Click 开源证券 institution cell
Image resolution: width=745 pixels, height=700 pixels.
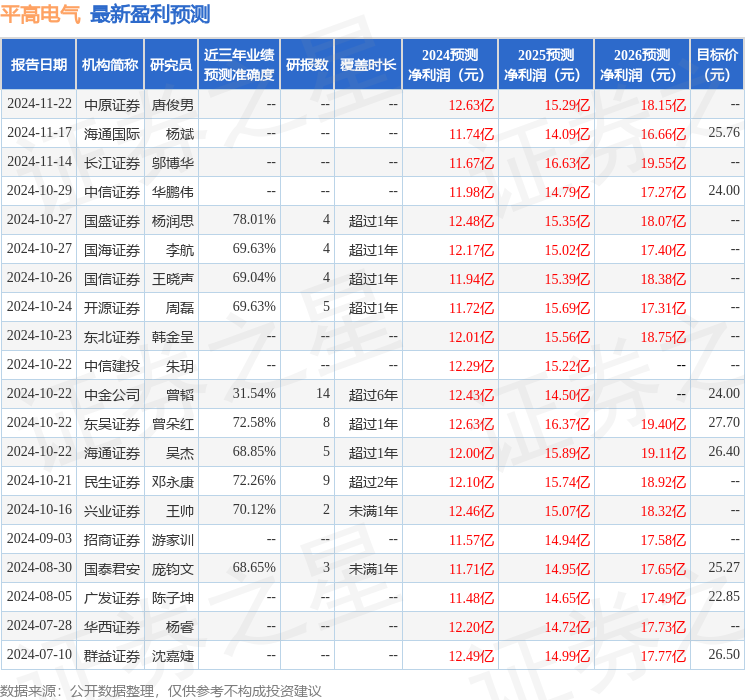click(112, 307)
